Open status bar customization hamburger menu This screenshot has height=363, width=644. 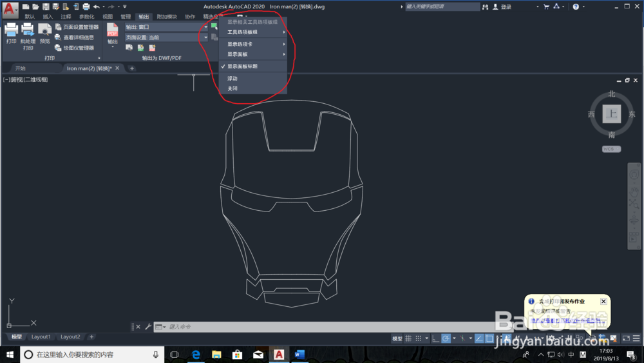pos(636,338)
